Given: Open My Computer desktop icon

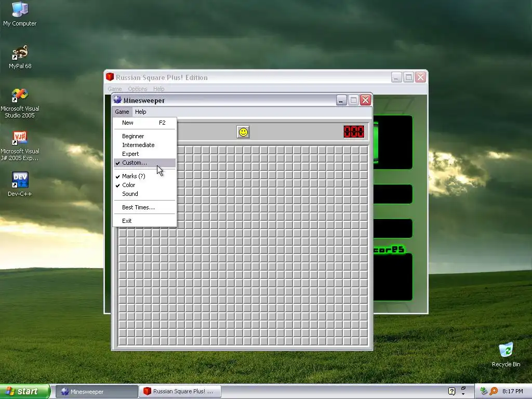Looking at the screenshot, I should [x=20, y=14].
